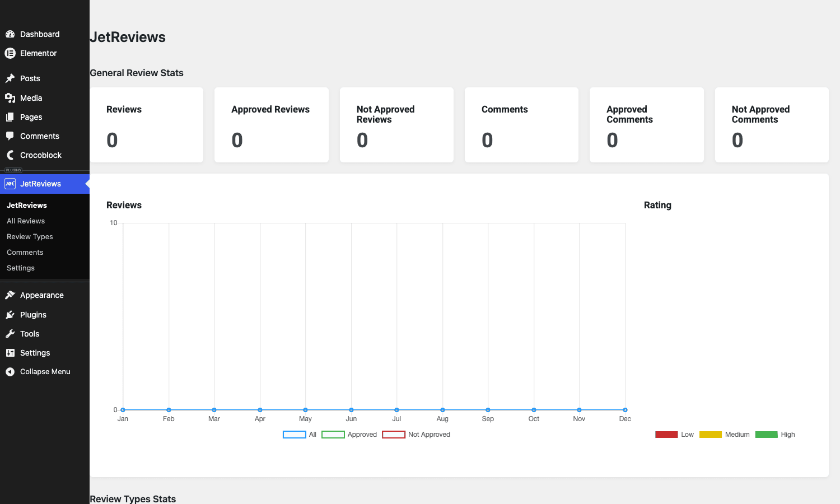
Task: Toggle the Medium rating legend swatch
Action: tap(711, 435)
